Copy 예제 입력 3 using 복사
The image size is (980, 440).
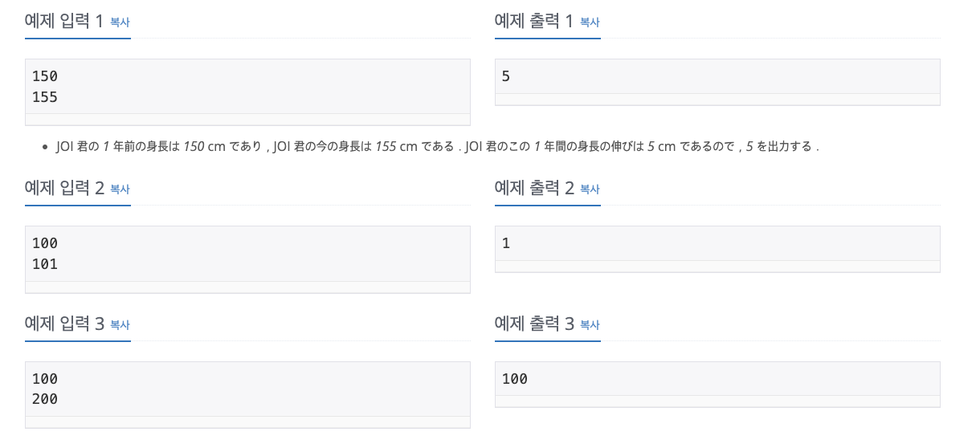point(120,325)
